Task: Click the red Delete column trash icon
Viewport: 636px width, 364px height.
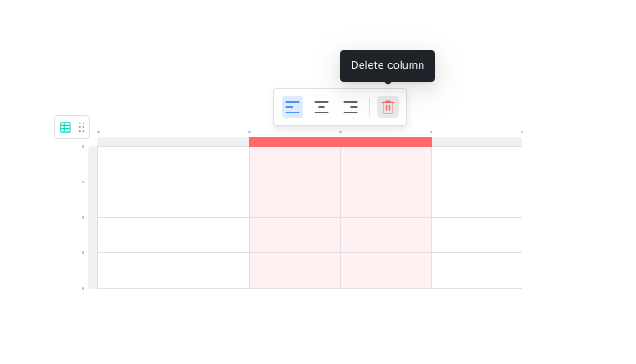Action: [388, 107]
